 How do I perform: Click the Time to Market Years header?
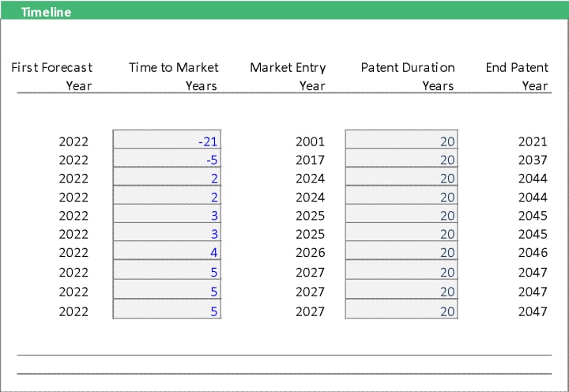pos(173,76)
